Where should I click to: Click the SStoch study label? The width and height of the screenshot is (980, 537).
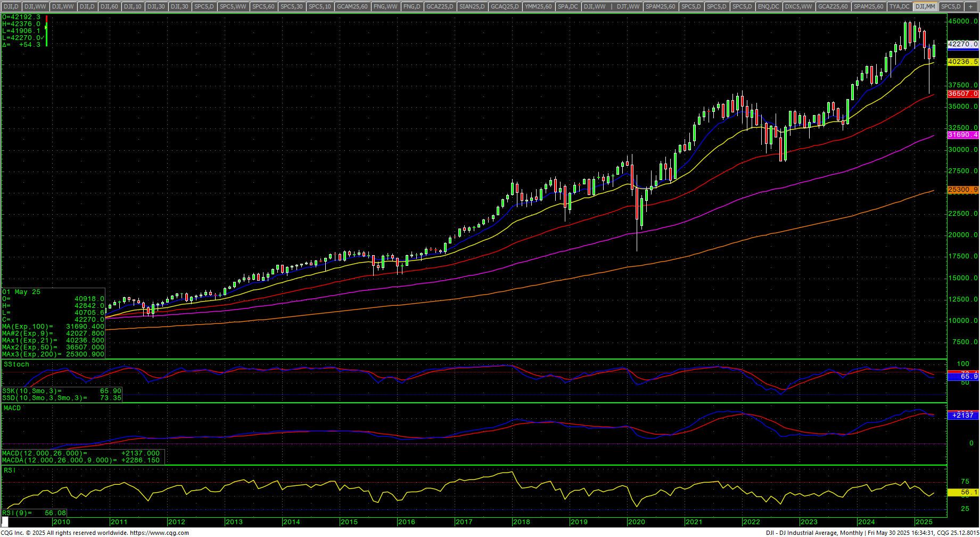(x=17, y=364)
